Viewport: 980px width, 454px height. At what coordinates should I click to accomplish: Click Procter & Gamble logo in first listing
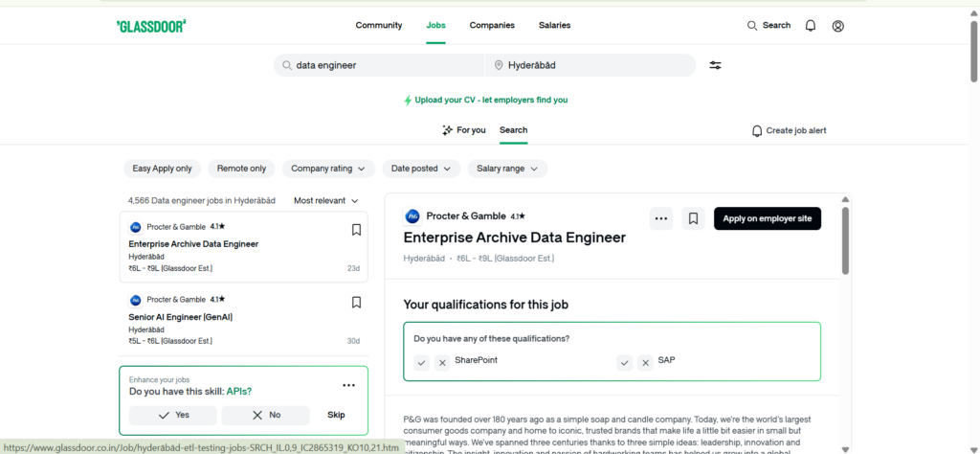(x=136, y=227)
